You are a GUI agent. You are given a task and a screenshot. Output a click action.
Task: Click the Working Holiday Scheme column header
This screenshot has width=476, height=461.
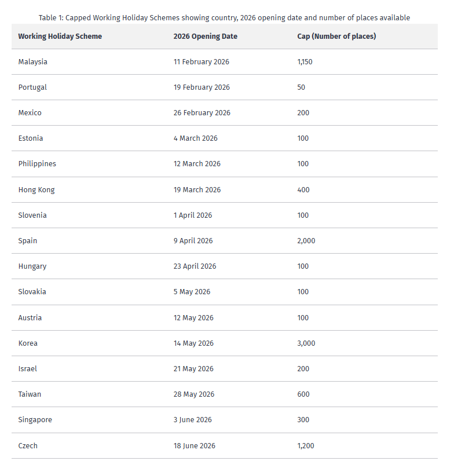[x=60, y=36]
